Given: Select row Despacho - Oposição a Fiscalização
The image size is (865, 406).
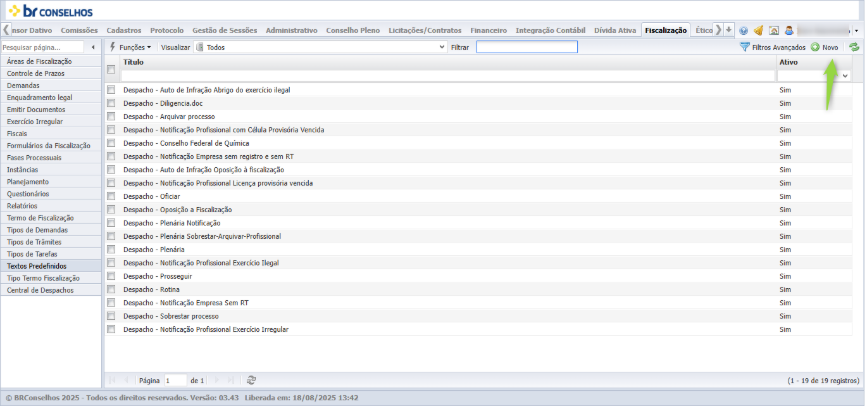Looking at the screenshot, I should (x=479, y=210).
